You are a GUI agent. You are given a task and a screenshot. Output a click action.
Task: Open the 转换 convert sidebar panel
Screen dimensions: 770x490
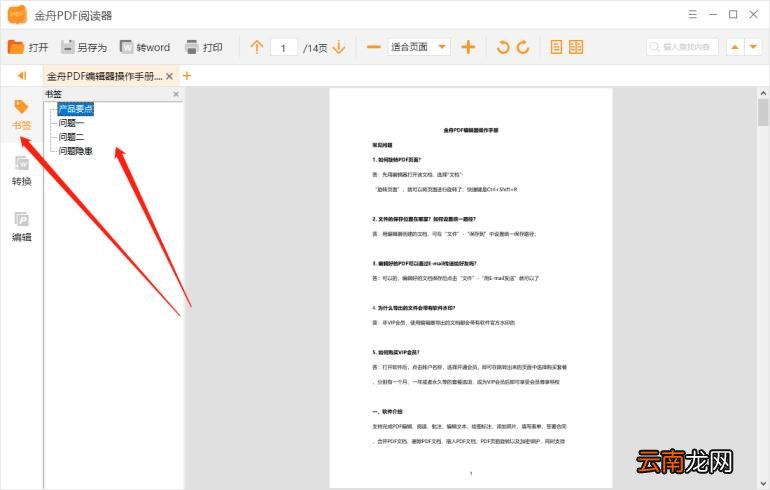tap(21, 170)
